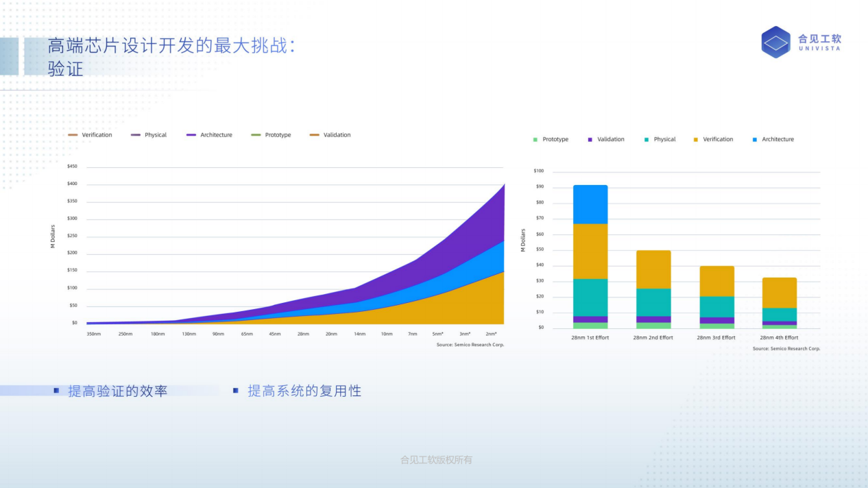Click Verification legend marker in area chart
The height and width of the screenshot is (488, 868).
(x=73, y=135)
